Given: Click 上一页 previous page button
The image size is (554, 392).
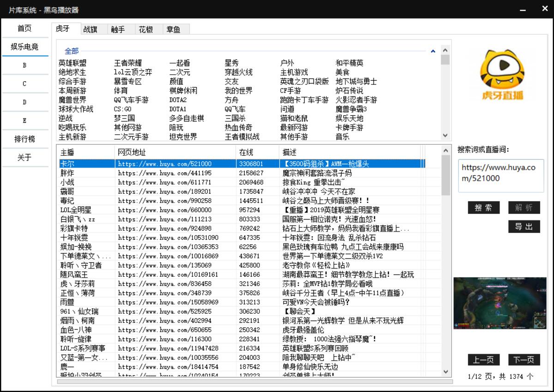Looking at the screenshot, I should click(483, 360).
